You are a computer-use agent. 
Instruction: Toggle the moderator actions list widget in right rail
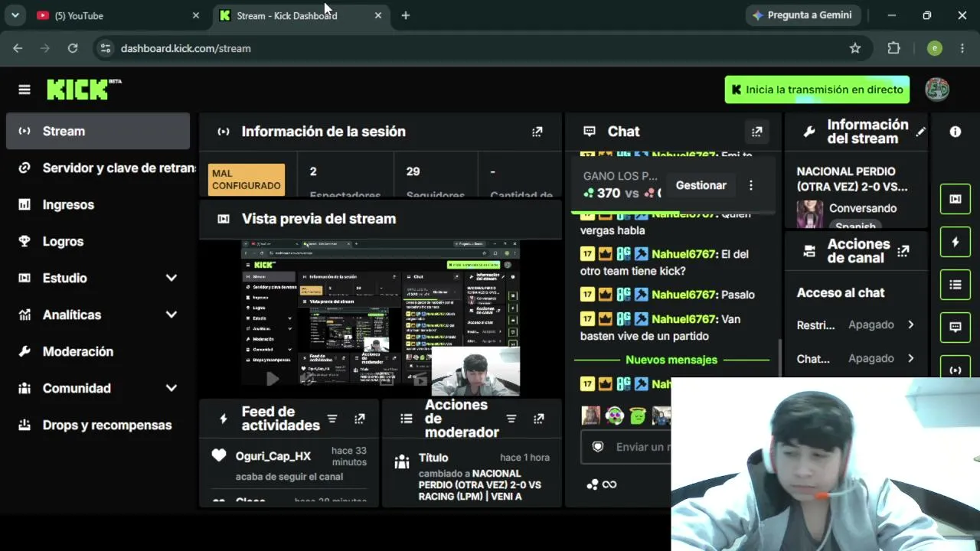[x=955, y=285]
